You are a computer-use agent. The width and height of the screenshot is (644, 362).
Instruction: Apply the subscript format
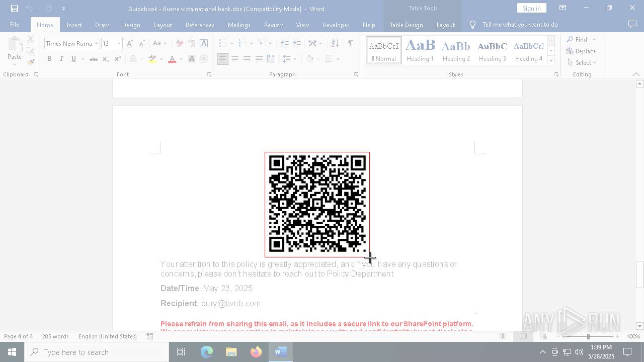coord(105,59)
